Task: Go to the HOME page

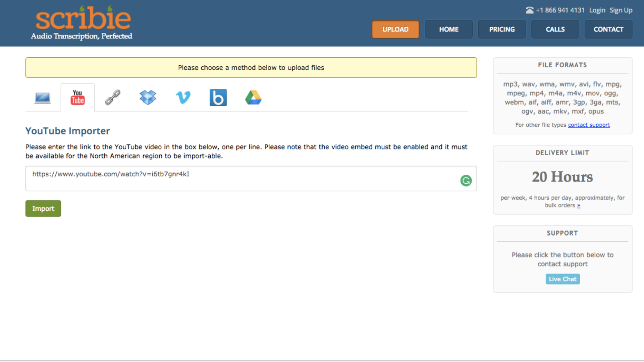Action: (x=449, y=29)
